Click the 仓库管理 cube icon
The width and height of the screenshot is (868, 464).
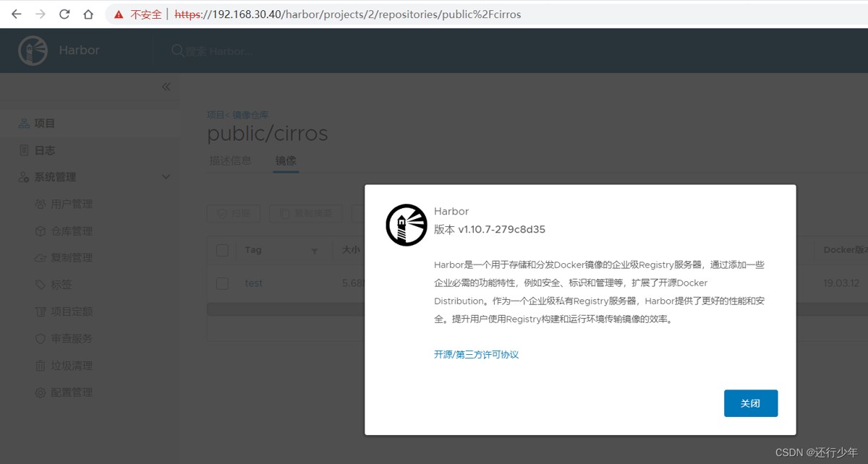pos(41,231)
